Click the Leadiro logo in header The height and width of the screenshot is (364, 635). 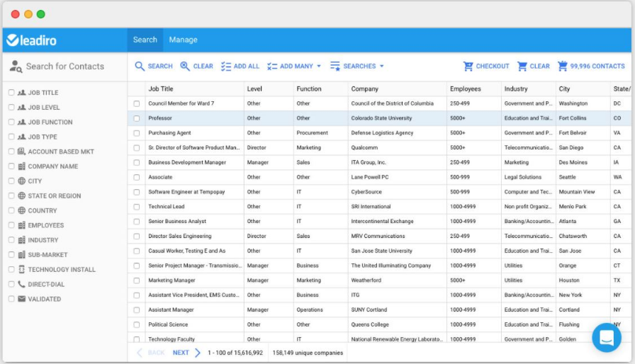(x=32, y=40)
